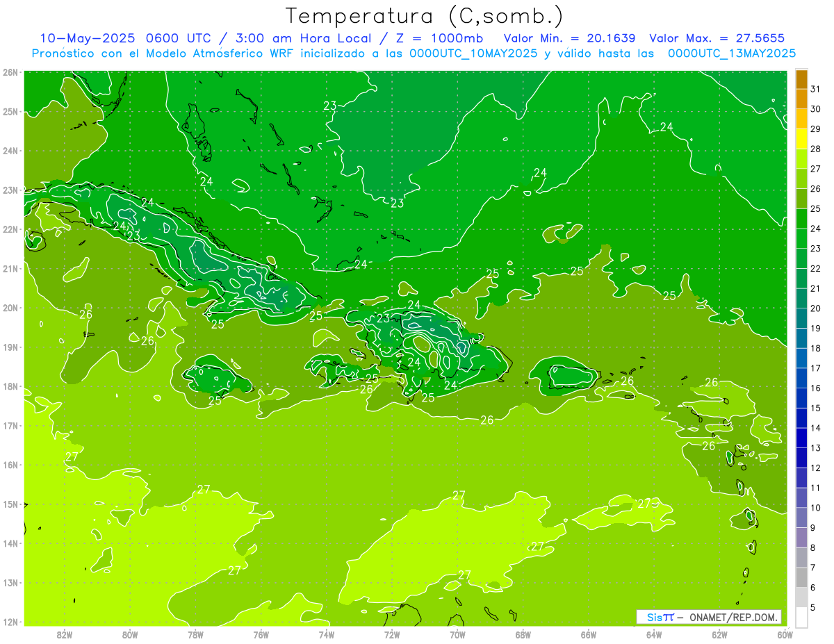Click the "13N" latitude axis label
The image size is (834, 644).
10,582
